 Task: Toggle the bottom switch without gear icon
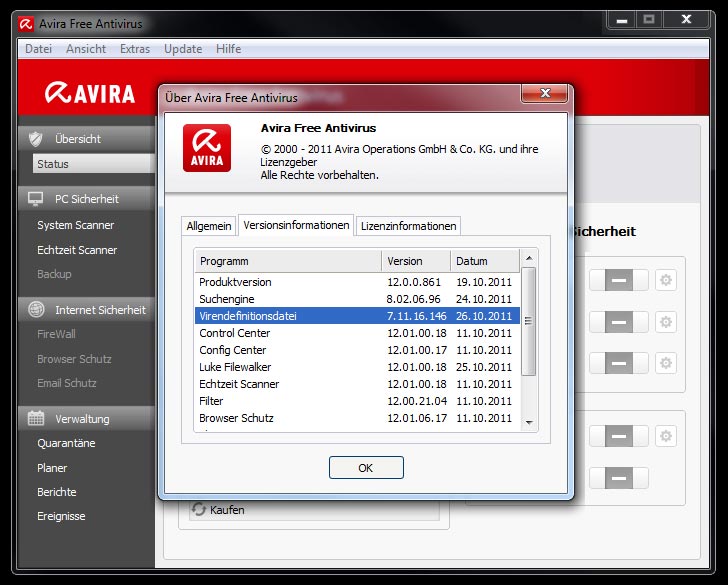(618, 478)
